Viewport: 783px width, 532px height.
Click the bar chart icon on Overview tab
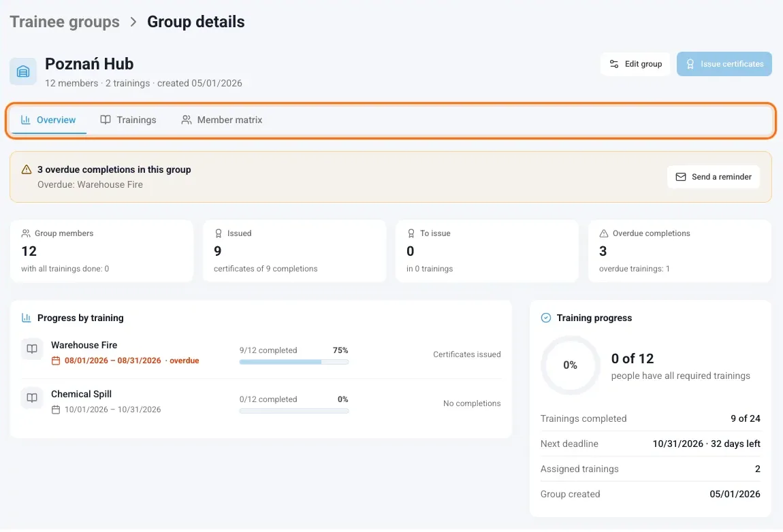(25, 120)
